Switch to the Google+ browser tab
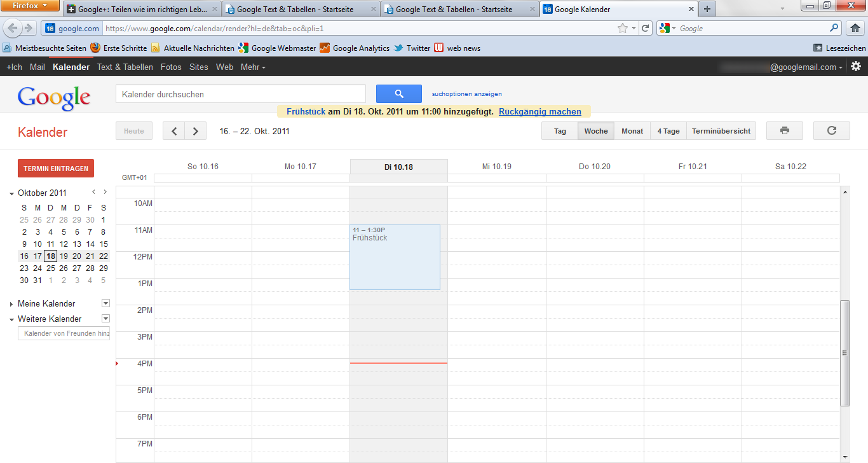This screenshot has height=463, width=868. (x=141, y=10)
